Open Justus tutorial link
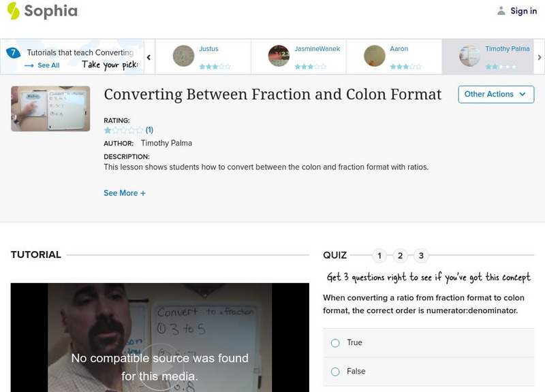 [208, 49]
